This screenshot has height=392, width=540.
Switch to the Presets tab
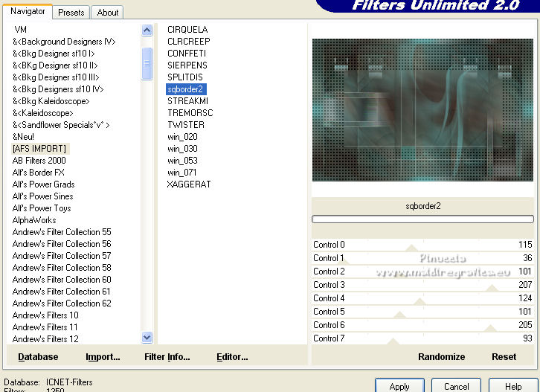click(71, 13)
